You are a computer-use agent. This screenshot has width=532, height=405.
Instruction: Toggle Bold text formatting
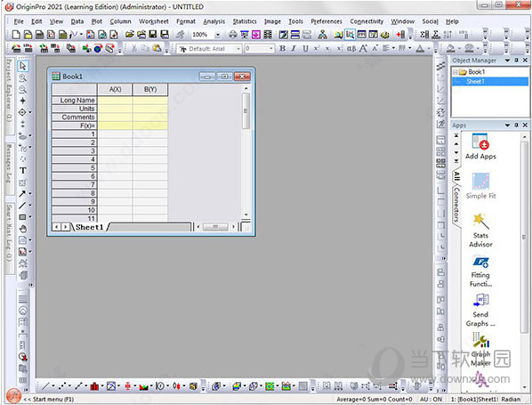tap(282, 49)
